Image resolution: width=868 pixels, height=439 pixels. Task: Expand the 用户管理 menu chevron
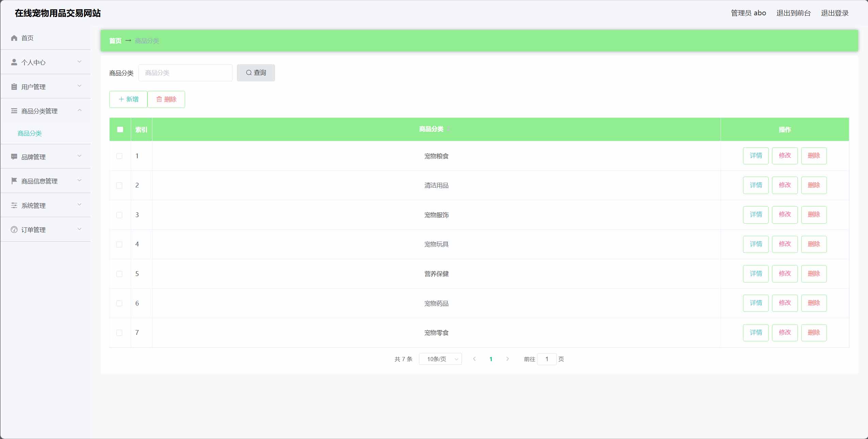coord(79,86)
